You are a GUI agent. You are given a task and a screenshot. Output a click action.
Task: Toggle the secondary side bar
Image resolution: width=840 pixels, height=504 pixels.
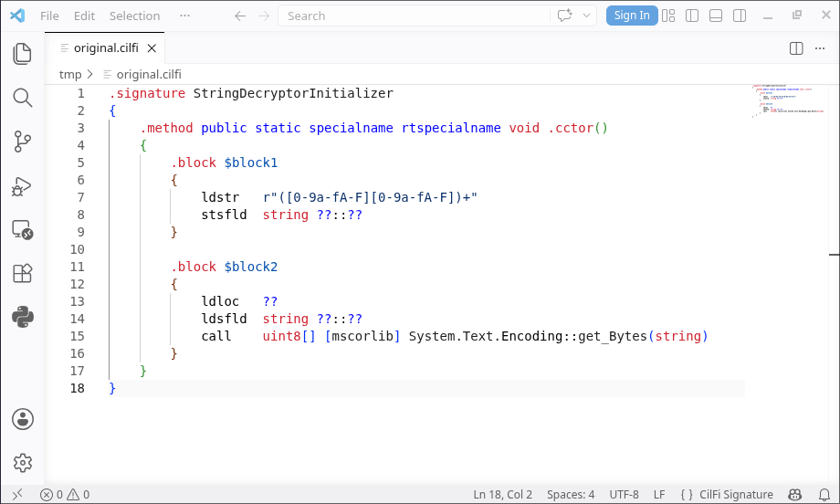click(x=740, y=16)
